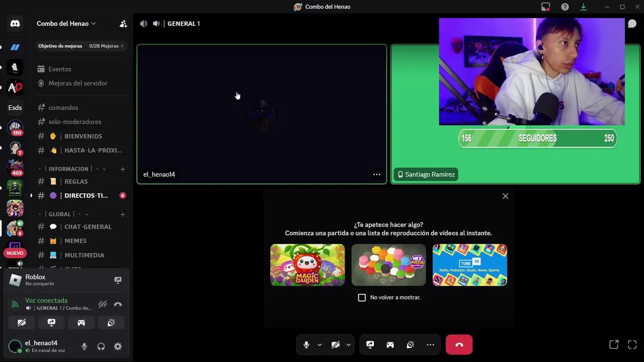
Task: Share your screen from the sidebar panel
Action: coord(51,323)
